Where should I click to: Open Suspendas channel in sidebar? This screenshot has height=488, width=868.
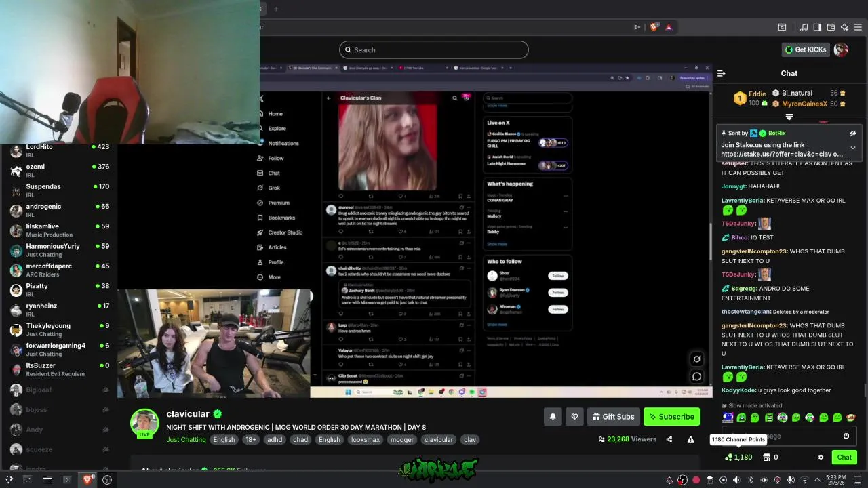point(59,190)
